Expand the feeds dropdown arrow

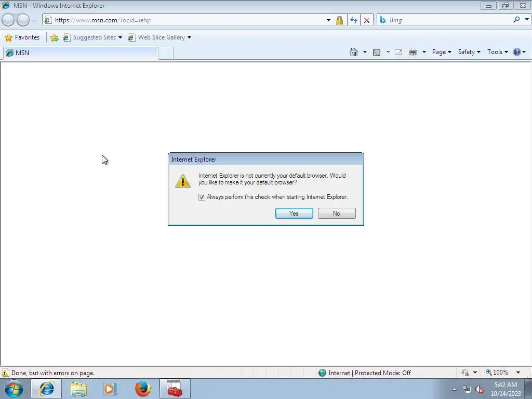tap(388, 52)
